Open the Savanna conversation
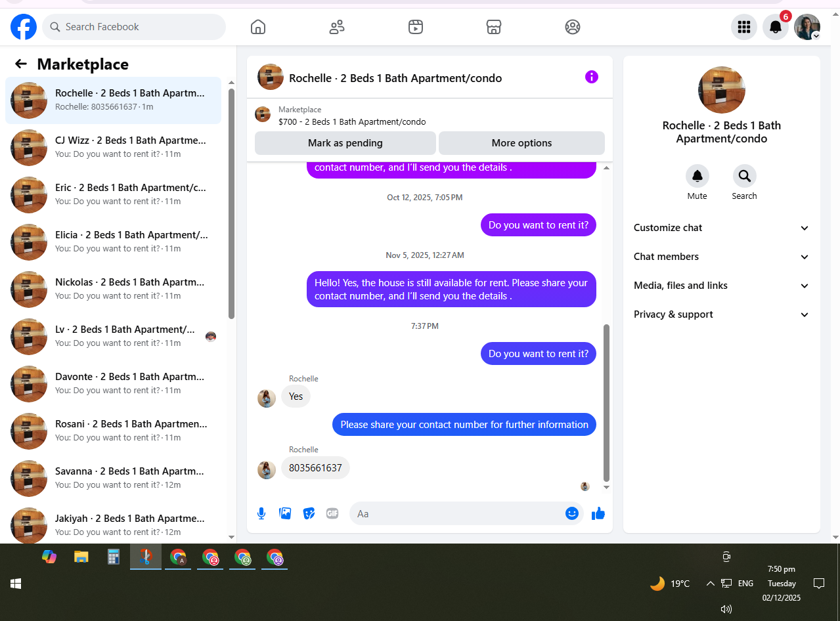Image resolution: width=840 pixels, height=621 pixels. (114, 479)
